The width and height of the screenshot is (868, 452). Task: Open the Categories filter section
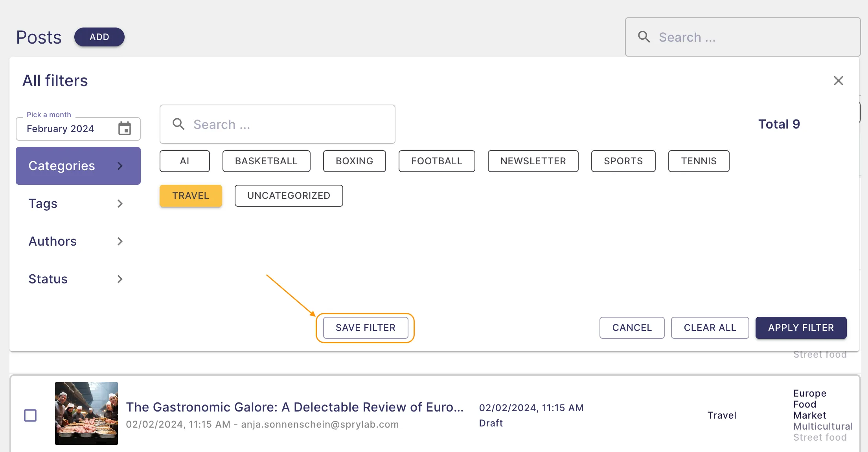pyautogui.click(x=78, y=166)
